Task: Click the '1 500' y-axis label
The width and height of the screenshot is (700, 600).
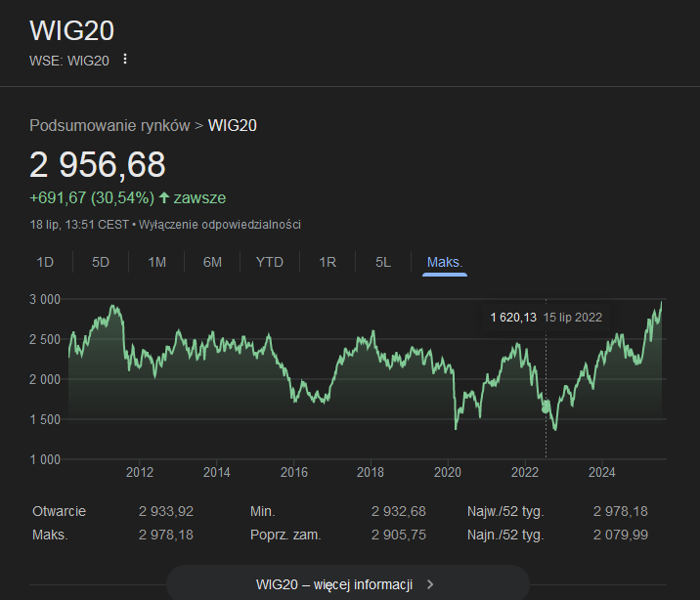Action: pos(45,419)
